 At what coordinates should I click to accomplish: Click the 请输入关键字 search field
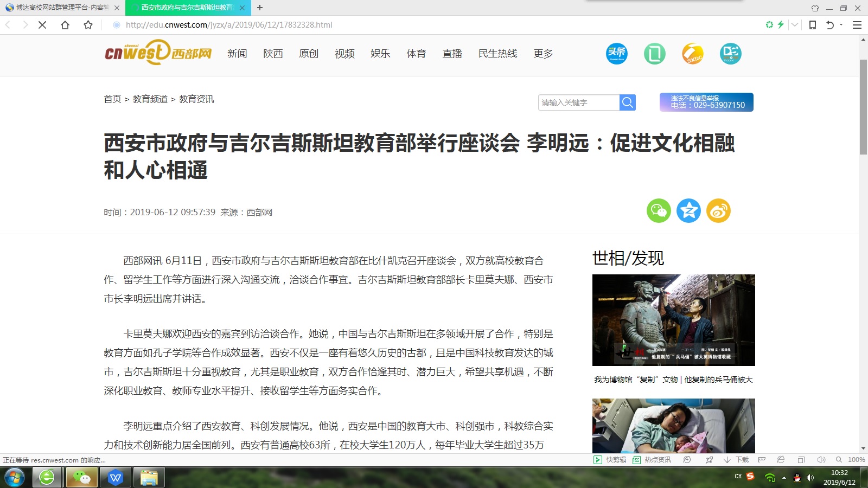(x=578, y=102)
